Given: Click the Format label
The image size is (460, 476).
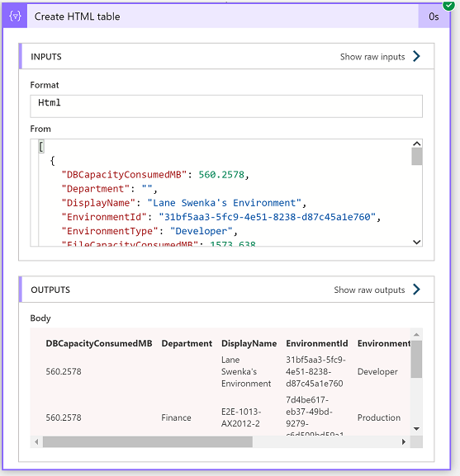Looking at the screenshot, I should [45, 85].
